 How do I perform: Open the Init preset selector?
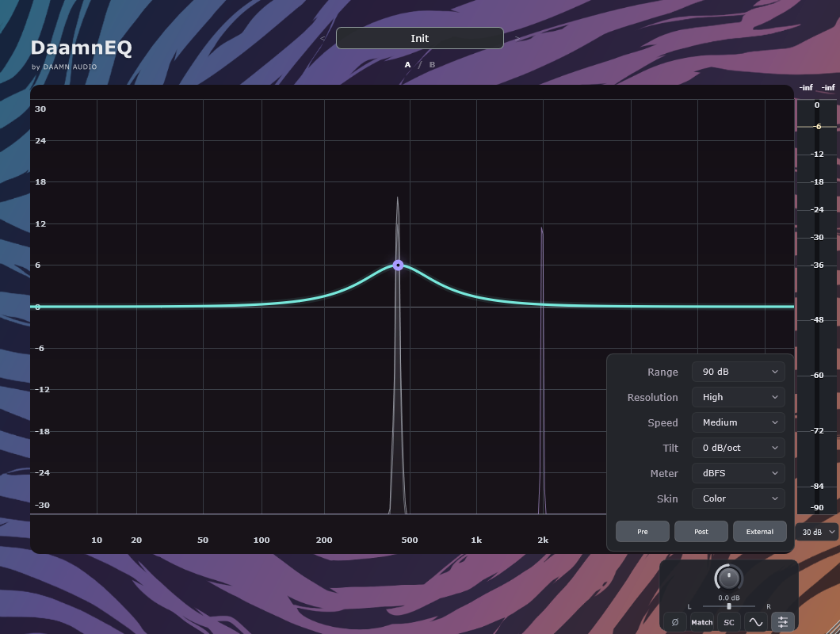[419, 38]
